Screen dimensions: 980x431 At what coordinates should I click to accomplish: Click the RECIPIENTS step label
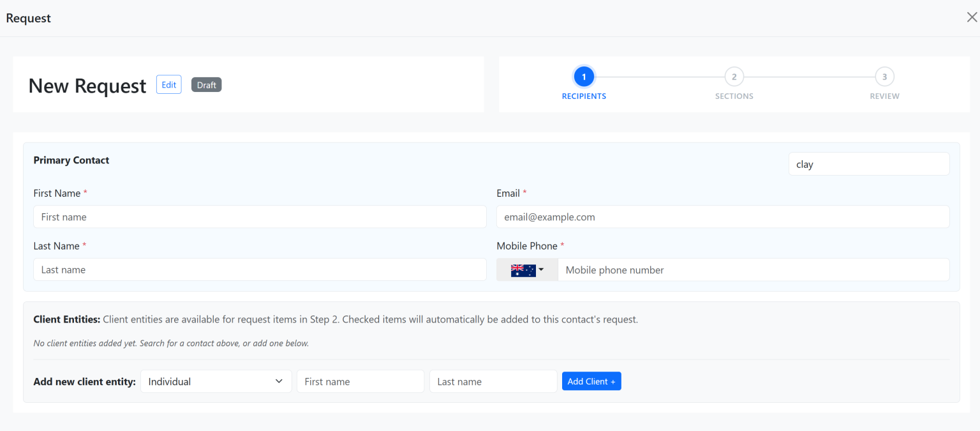click(x=584, y=96)
